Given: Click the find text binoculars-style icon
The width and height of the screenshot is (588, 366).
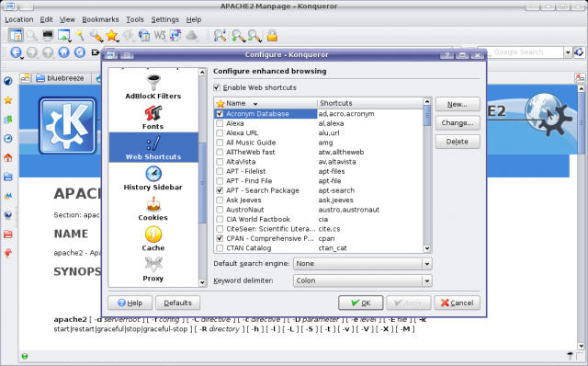Looking at the screenshot, I should (220, 36).
